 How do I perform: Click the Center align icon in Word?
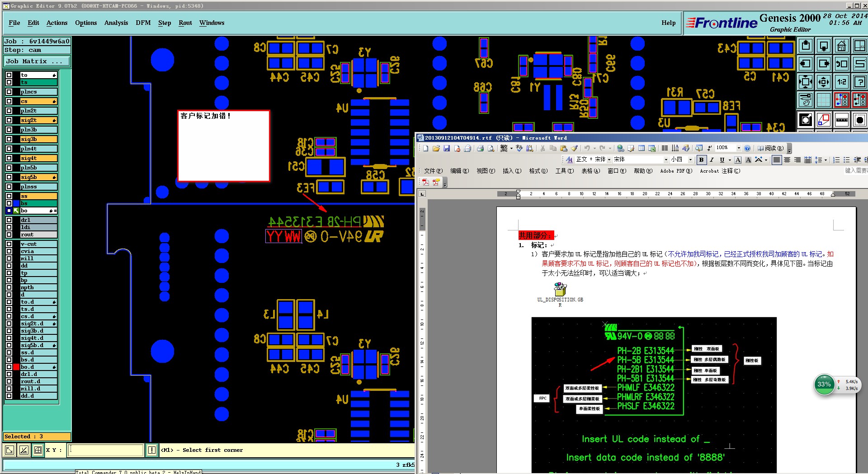pyautogui.click(x=787, y=160)
